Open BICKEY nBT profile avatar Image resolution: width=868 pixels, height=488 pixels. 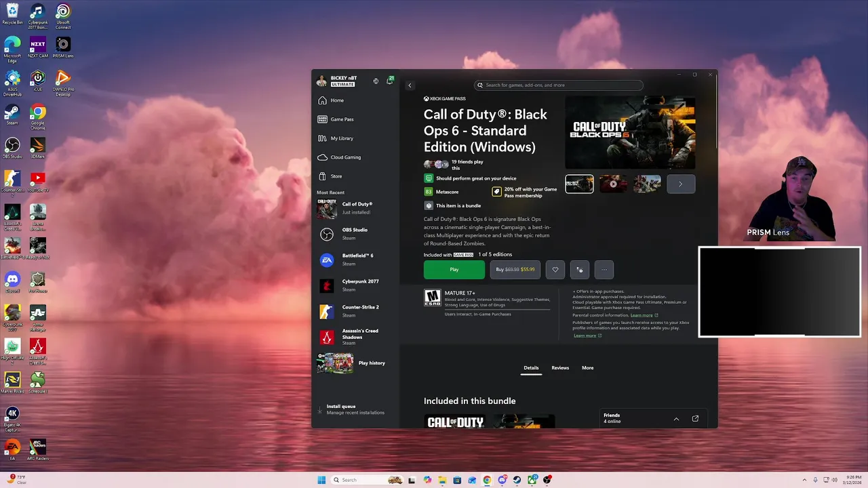[321, 81]
